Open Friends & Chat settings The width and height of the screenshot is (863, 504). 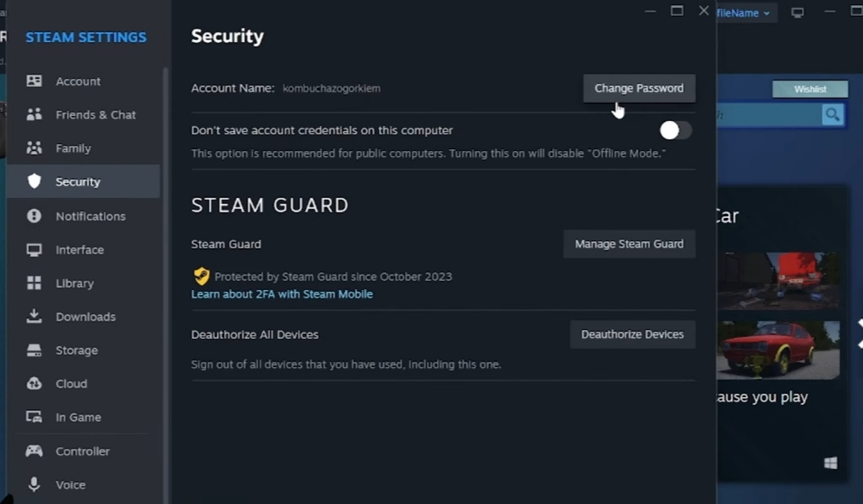point(84,114)
